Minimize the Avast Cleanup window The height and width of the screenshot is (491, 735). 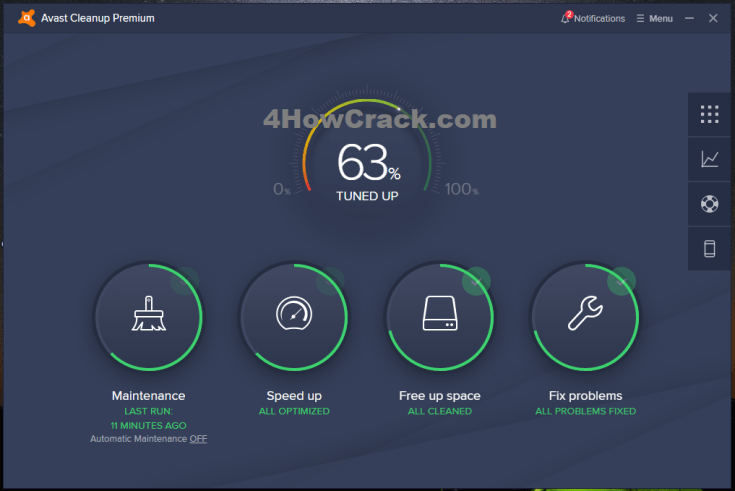click(x=689, y=18)
